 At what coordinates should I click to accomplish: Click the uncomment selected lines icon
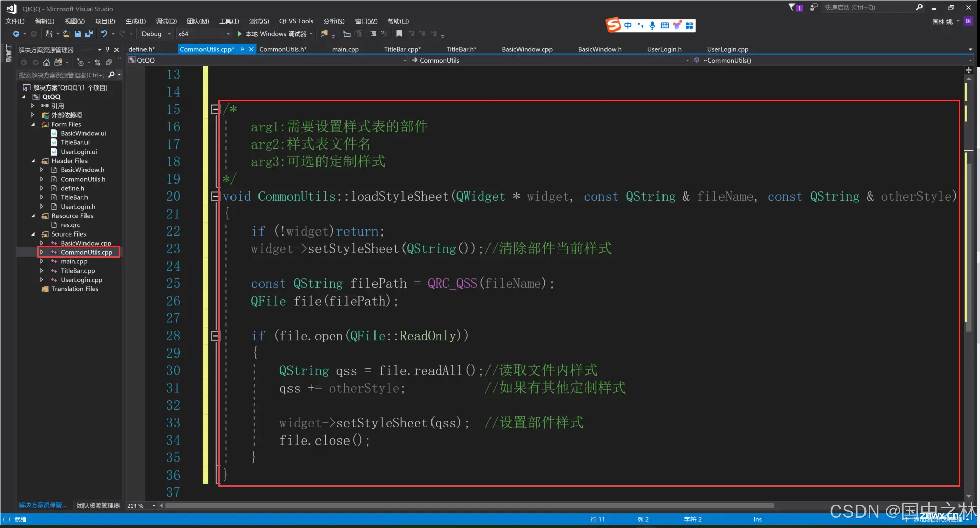pyautogui.click(x=384, y=34)
